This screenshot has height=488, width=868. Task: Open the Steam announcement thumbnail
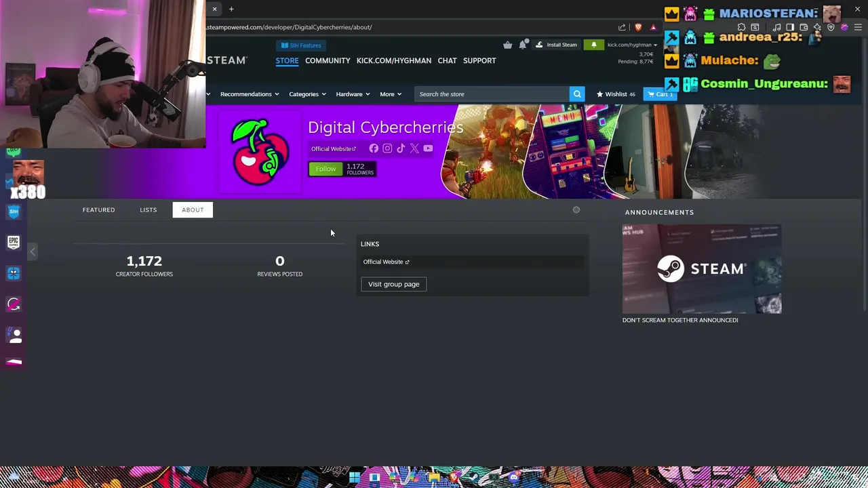[x=702, y=269]
